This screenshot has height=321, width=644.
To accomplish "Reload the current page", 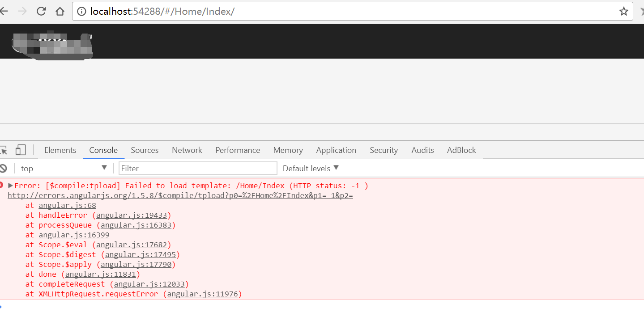I will 42,12.
